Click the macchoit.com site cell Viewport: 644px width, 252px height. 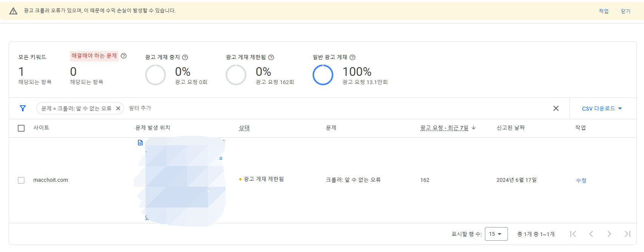[x=51, y=180]
